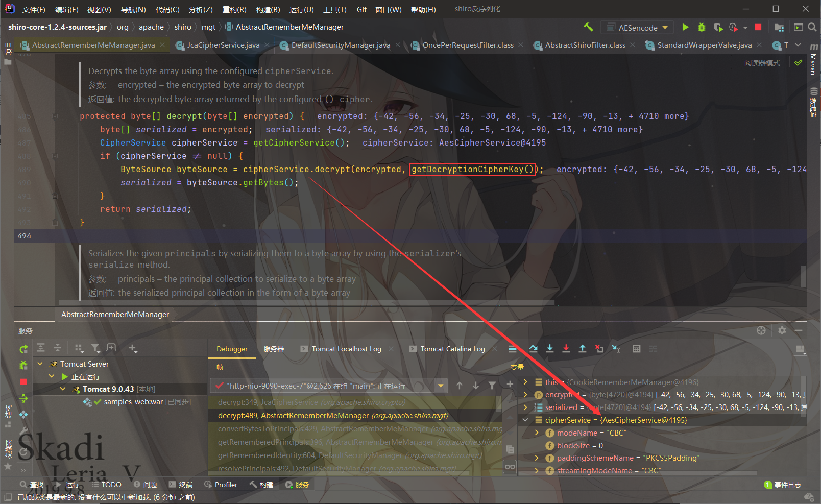The height and width of the screenshot is (504, 821).
Task: Expand the 'this' variable node
Action: [x=525, y=382]
